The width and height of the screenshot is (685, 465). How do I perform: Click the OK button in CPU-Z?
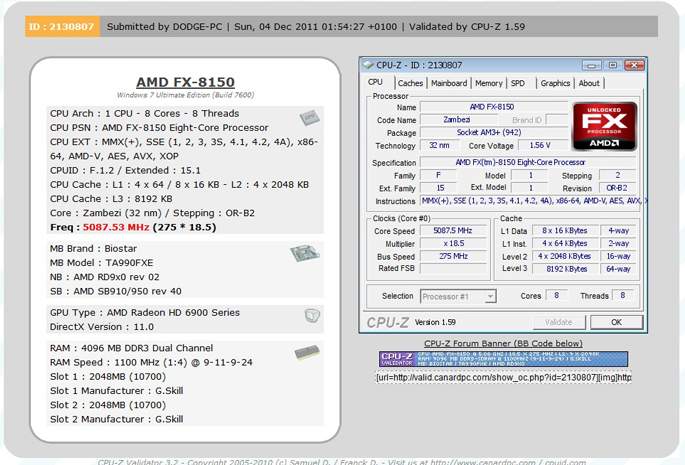(616, 322)
